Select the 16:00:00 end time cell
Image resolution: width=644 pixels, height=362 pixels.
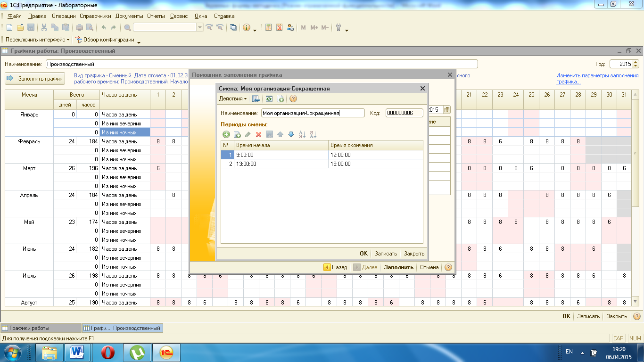click(x=375, y=164)
